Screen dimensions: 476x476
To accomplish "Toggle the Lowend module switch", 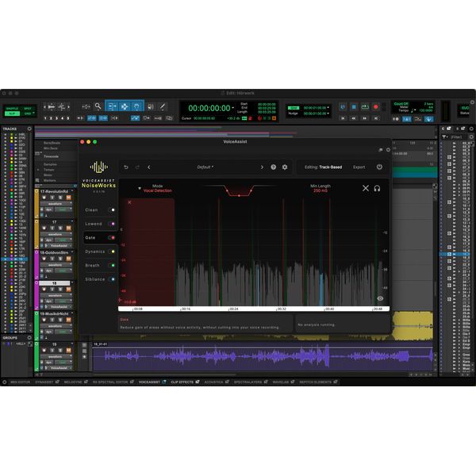I will (x=112, y=224).
